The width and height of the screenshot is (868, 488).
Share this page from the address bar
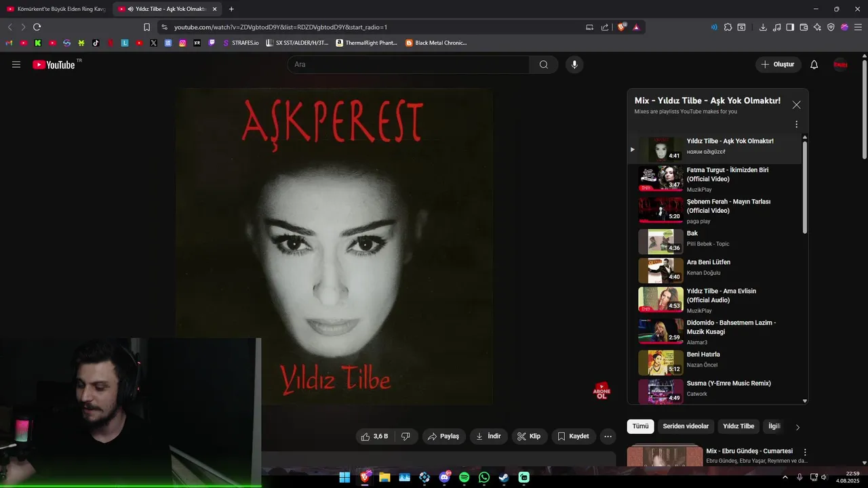[605, 27]
